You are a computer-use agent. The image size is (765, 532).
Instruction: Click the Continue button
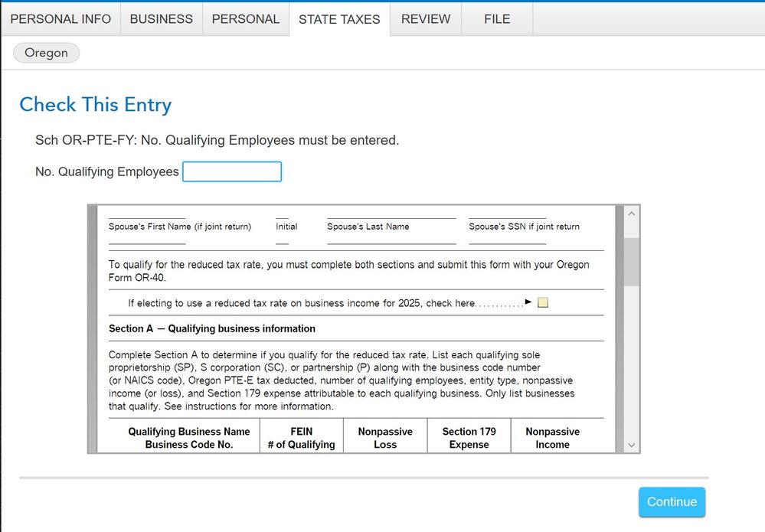pyautogui.click(x=672, y=502)
